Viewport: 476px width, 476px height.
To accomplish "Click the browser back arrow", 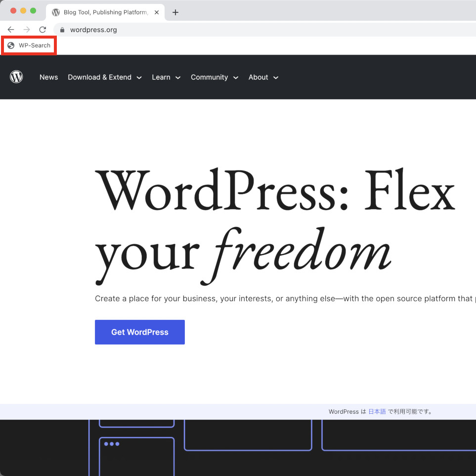I will (x=11, y=30).
